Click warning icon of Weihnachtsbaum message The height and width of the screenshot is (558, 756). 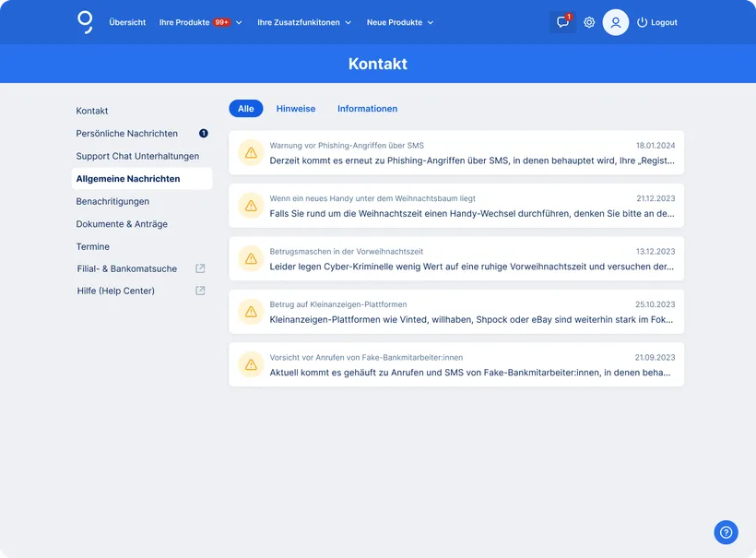click(251, 206)
